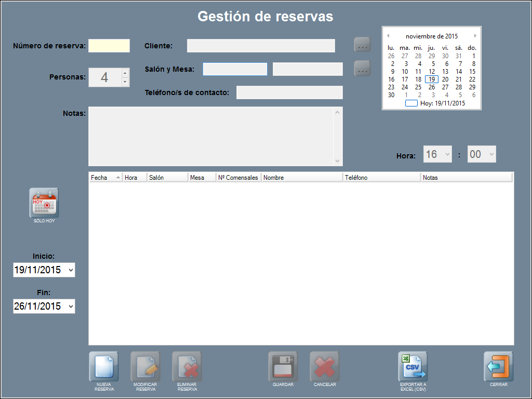Increase Personas count with up arrow
This screenshot has width=532, height=399.
[x=125, y=73]
